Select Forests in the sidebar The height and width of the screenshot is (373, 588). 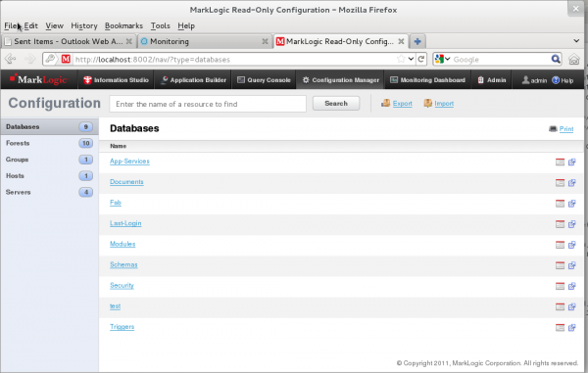pyautogui.click(x=49, y=143)
